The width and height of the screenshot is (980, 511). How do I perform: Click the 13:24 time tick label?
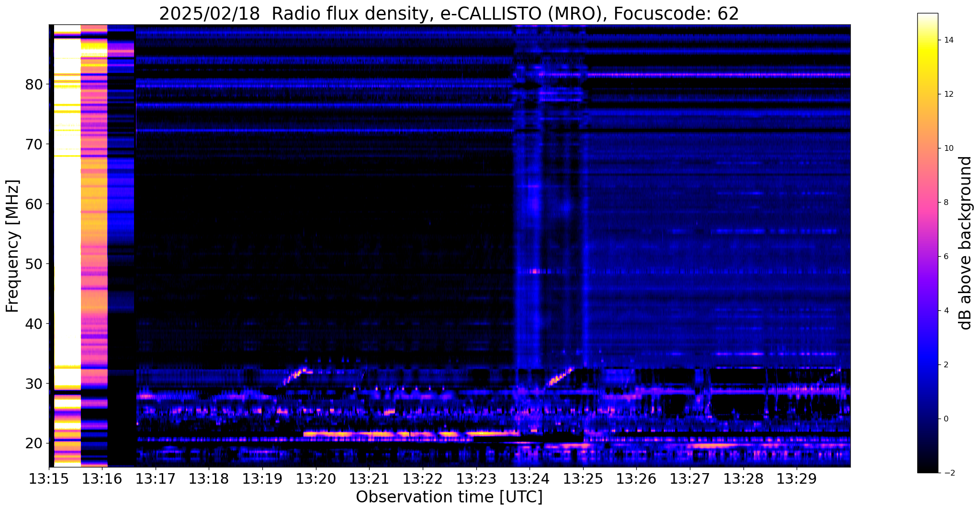pos(529,479)
